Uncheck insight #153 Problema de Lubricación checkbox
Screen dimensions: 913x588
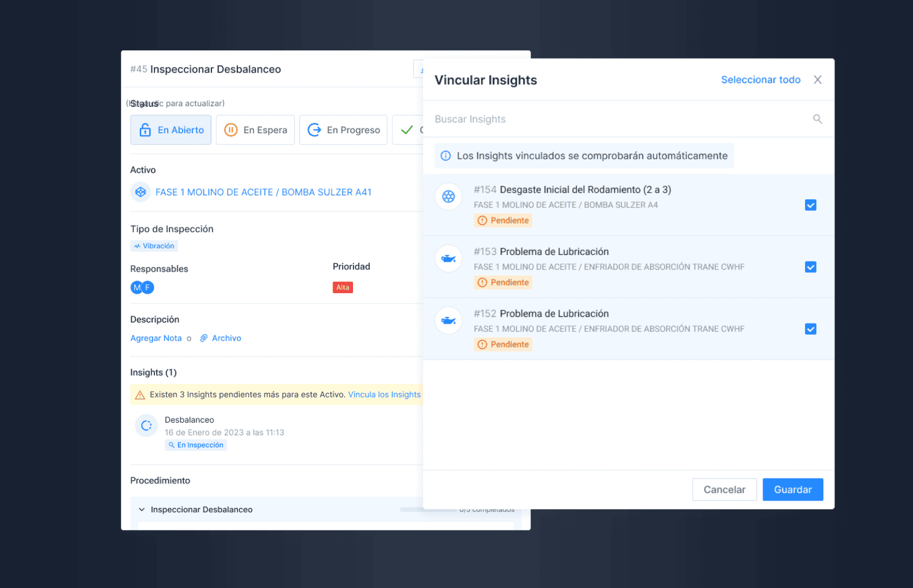point(810,267)
